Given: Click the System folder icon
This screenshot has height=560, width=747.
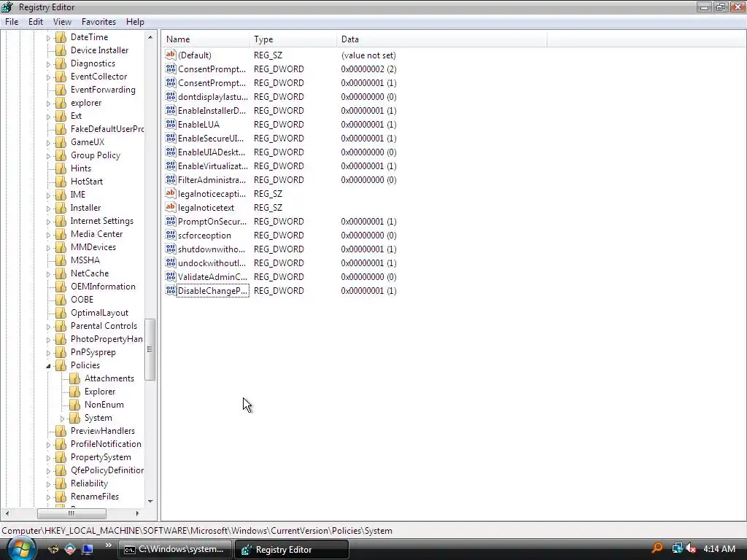Looking at the screenshot, I should (74, 418).
